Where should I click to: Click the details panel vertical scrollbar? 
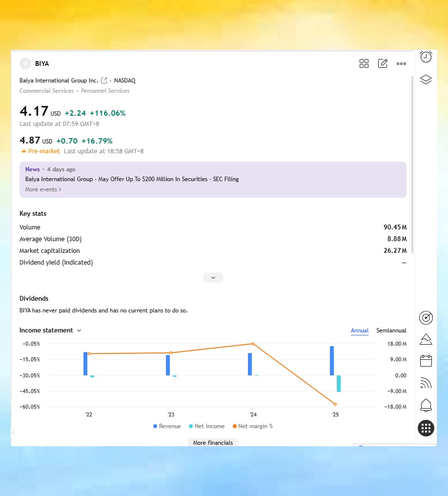pyautogui.click(x=412, y=165)
